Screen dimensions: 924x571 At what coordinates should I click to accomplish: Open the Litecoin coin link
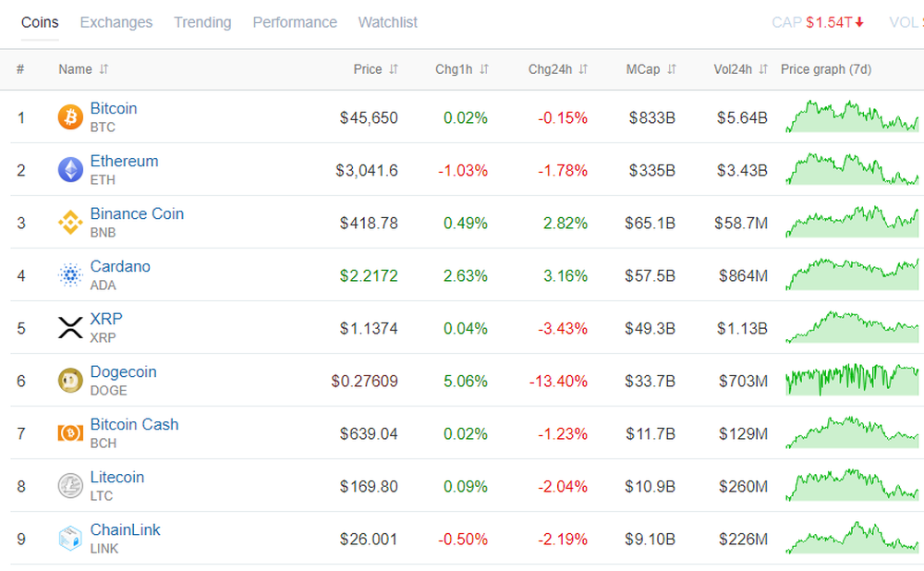[117, 477]
